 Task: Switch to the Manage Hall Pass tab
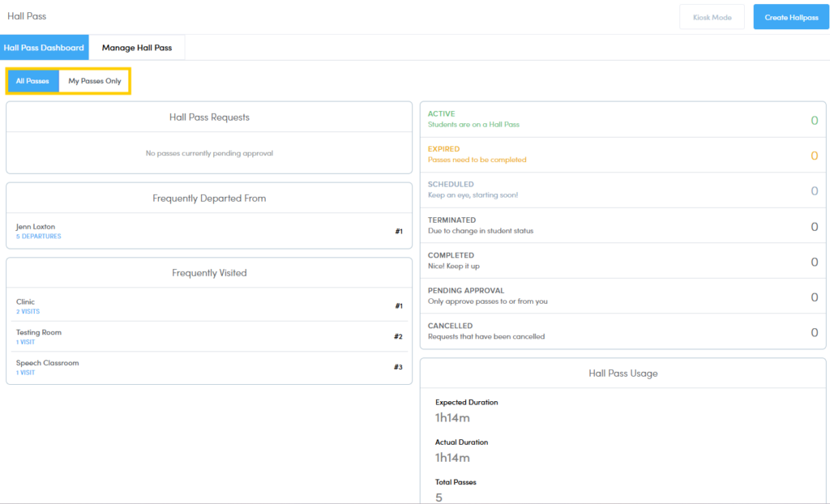[x=136, y=48]
